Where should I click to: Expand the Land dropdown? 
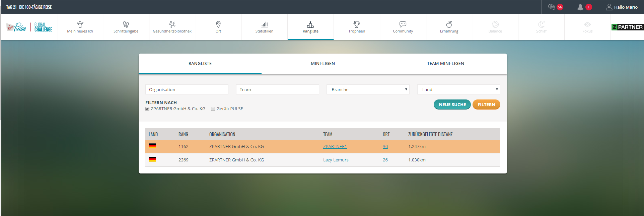[x=458, y=89]
